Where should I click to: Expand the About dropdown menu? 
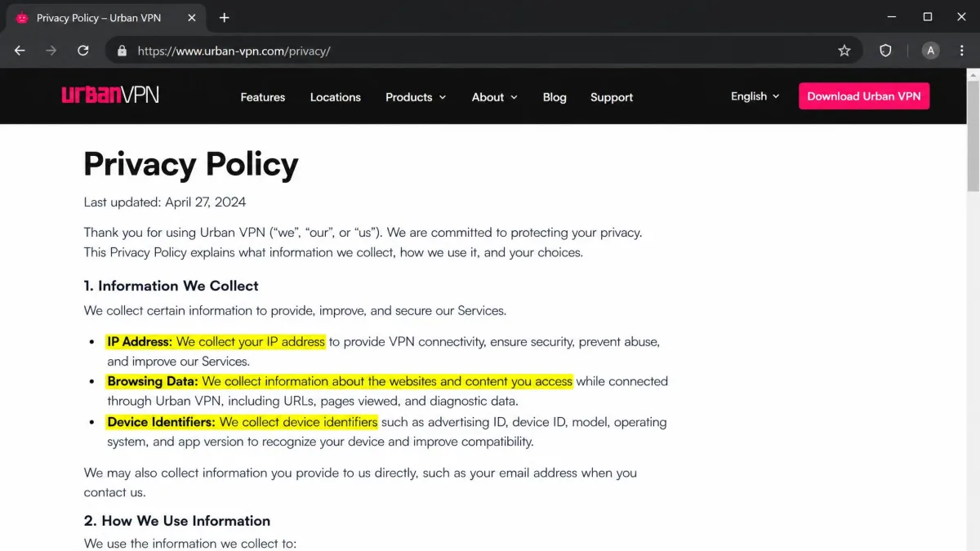(494, 97)
